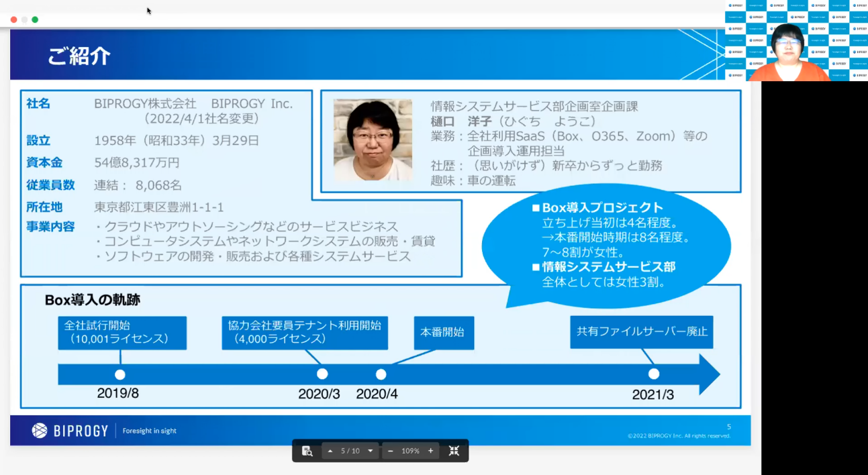Zoom in with the plus button
The image size is (868, 475).
[x=431, y=451]
